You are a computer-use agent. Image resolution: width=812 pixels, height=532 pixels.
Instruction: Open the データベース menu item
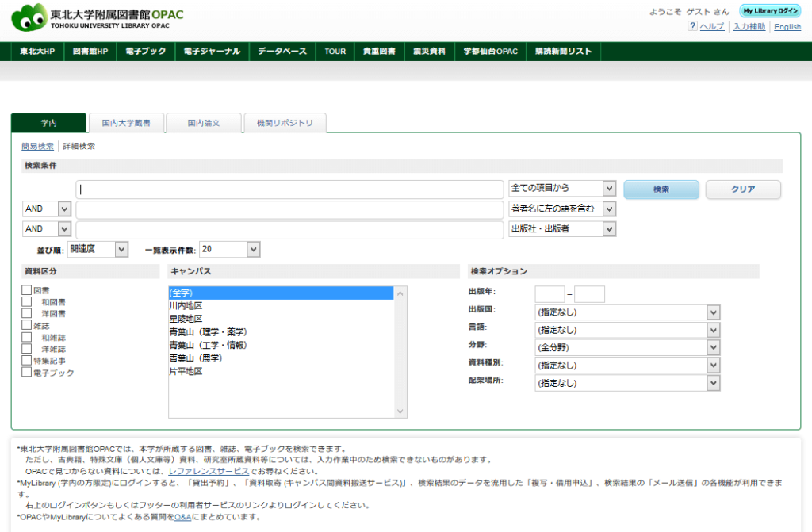click(282, 52)
